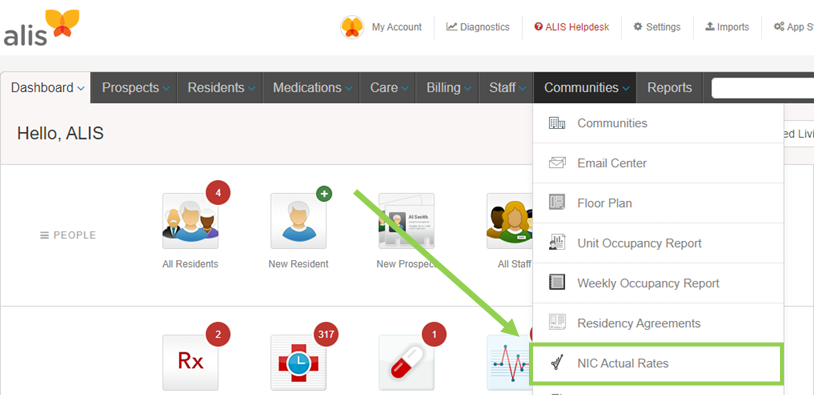Select Residency Agreements menu item
814x396 pixels.
658,323
